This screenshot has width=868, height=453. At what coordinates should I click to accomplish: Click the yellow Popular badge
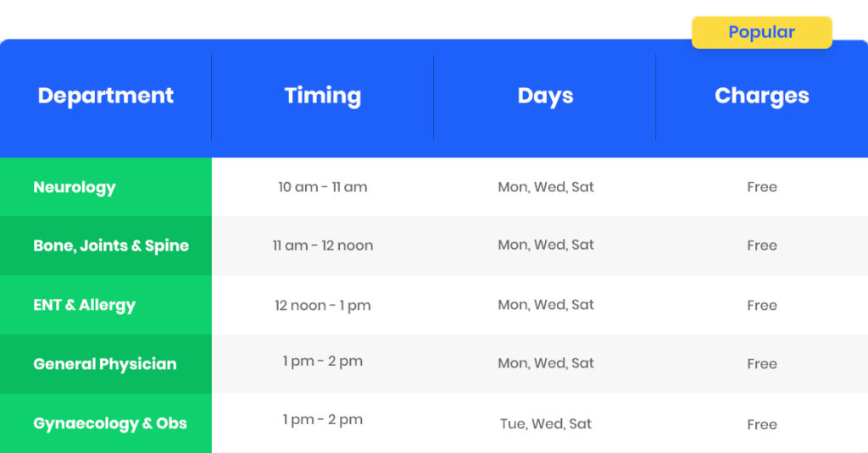pos(762,33)
